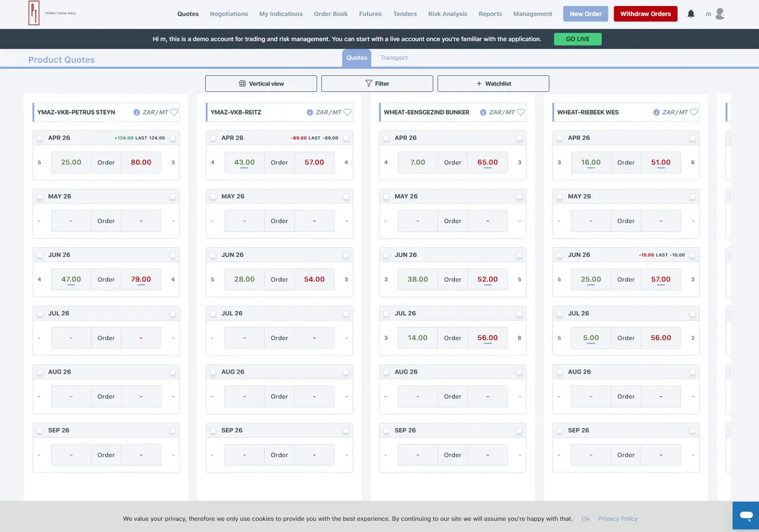
Task: Click Order for PETRUS STEYN APR 26
Action: coord(106,163)
